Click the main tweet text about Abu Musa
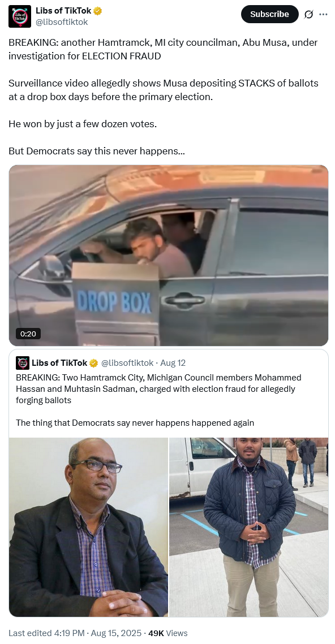This screenshot has width=335, height=644. coord(164,97)
